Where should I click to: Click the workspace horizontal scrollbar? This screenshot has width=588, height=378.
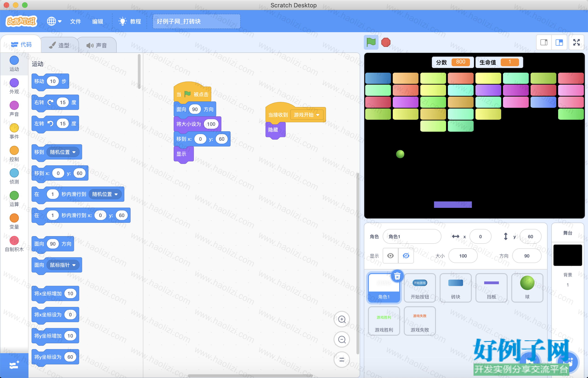pos(250,375)
